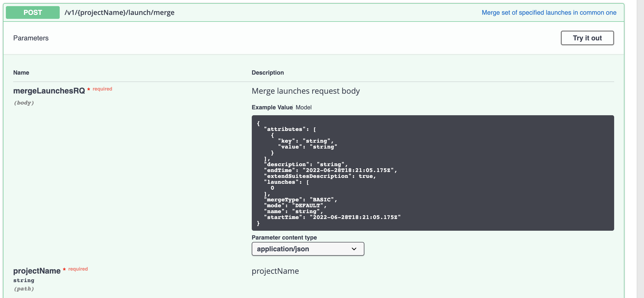Image resolution: width=644 pixels, height=298 pixels.
Task: Click the example JSON code block
Action: (x=433, y=173)
